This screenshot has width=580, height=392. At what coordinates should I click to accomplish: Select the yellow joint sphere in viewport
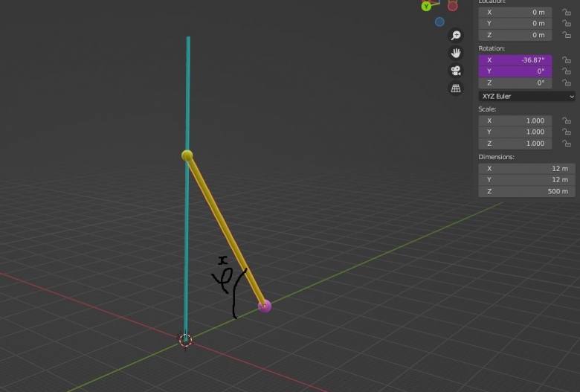coord(187,155)
